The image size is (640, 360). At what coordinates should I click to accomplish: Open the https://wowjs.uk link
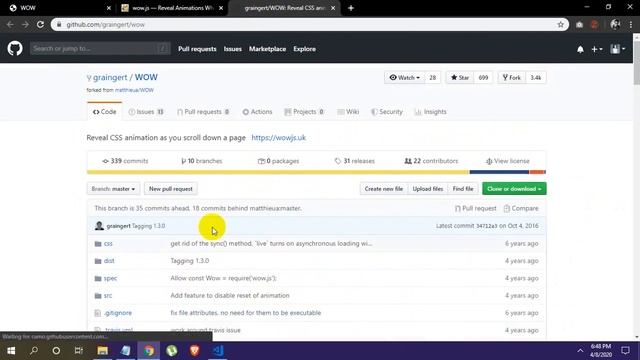(x=278, y=138)
